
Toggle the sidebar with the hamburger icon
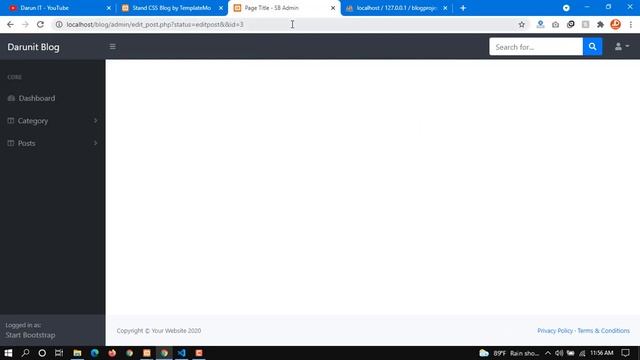tap(113, 47)
